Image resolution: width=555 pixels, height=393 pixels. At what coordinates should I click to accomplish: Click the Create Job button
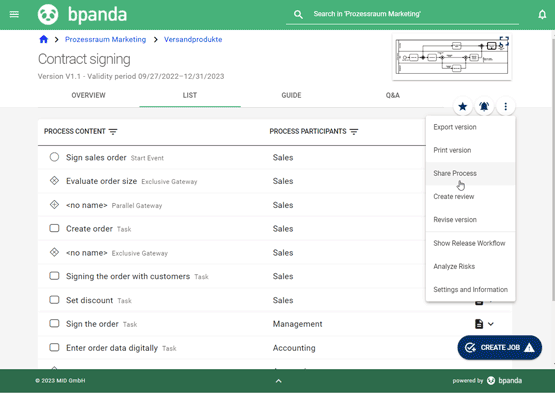pos(499,347)
